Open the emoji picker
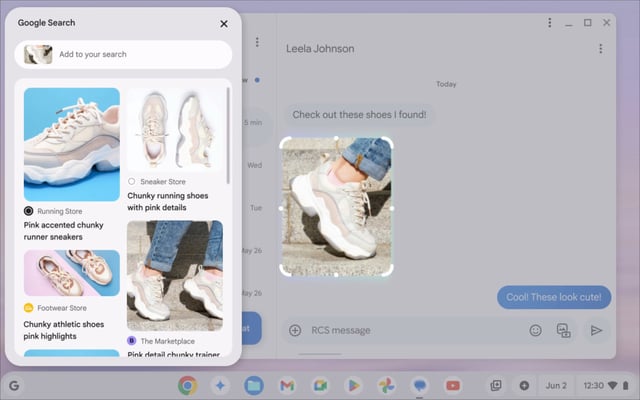Viewport: 640px width, 400px height. point(536,330)
